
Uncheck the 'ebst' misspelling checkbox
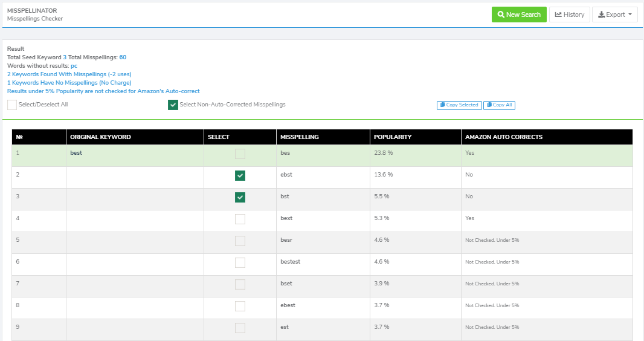coord(240,175)
